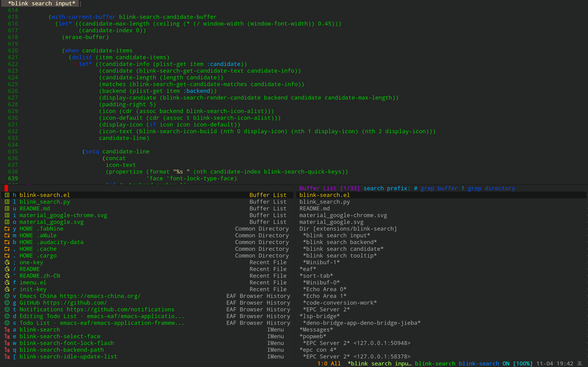Select HOME .audacity-data directory candidate

click(51, 242)
